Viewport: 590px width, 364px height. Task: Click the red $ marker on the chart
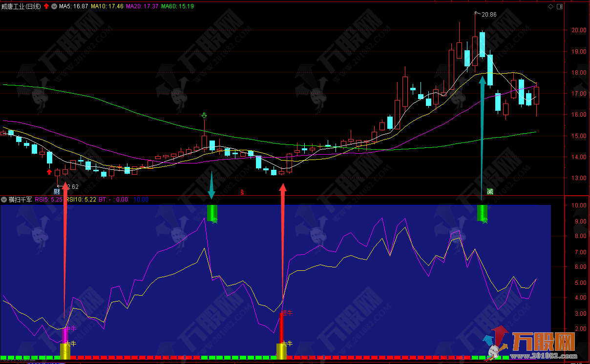(x=242, y=192)
